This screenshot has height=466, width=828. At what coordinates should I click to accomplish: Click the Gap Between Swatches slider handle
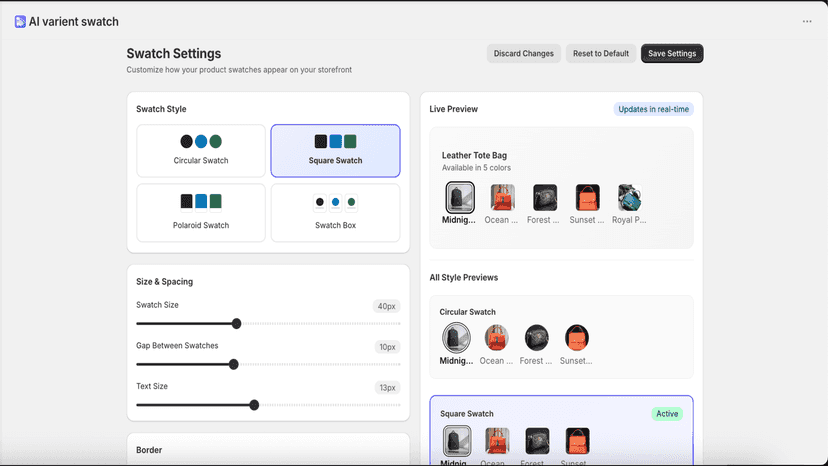pos(233,364)
